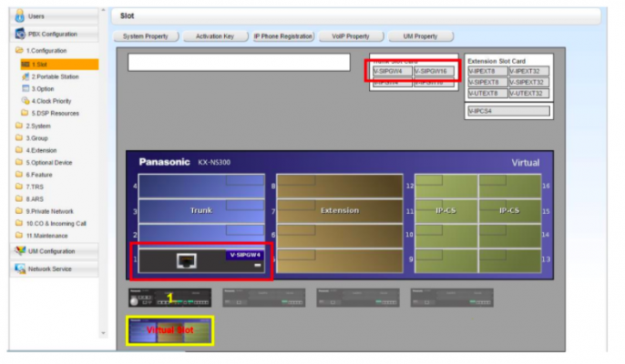The width and height of the screenshot is (625, 364).
Task: Click the empty text field above the shelf
Action: [x=239, y=63]
